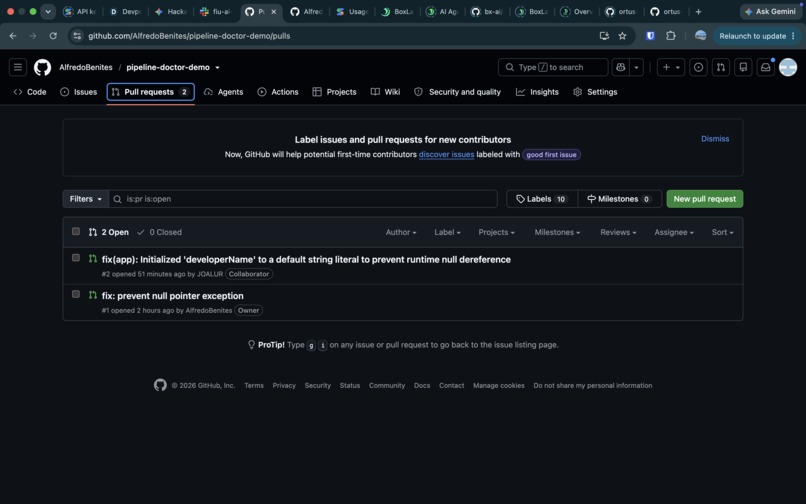Switch to the Hackathon browser tab

[x=171, y=11]
